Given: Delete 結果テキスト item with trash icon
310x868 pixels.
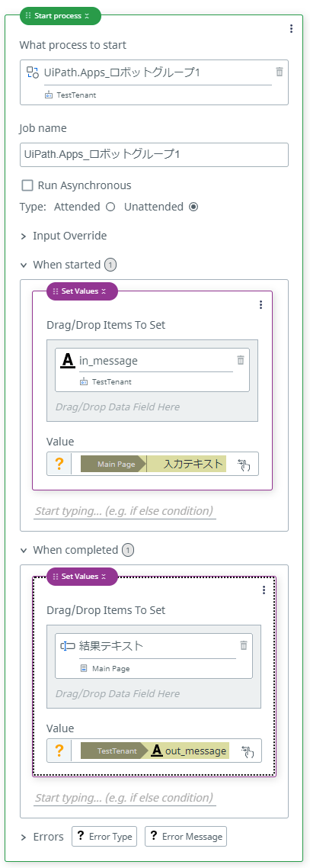Looking at the screenshot, I should point(244,645).
